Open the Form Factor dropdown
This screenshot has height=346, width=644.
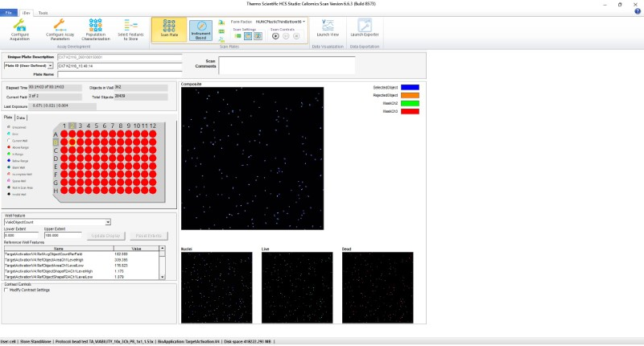pyautogui.click(x=280, y=21)
